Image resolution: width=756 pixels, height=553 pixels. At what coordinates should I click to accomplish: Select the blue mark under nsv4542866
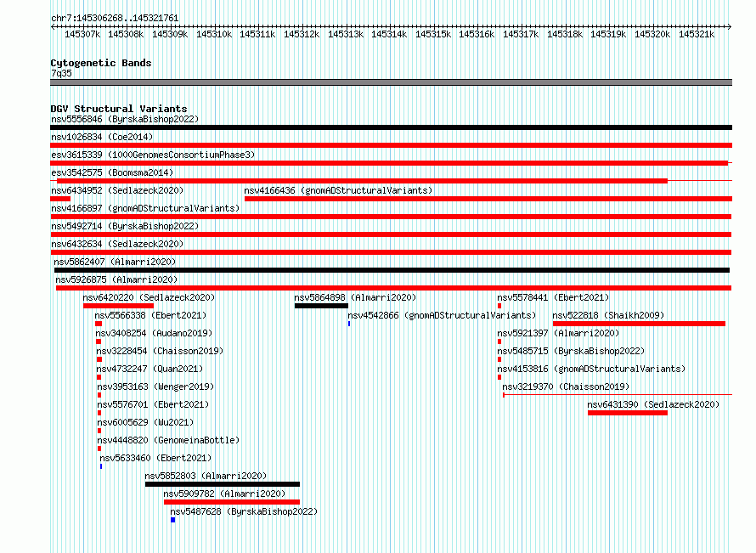click(349, 324)
